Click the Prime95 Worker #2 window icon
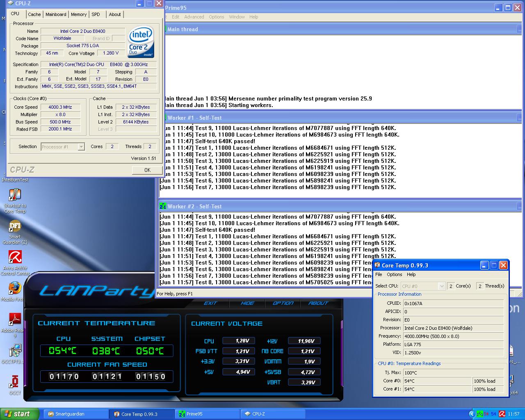 [x=163, y=206]
